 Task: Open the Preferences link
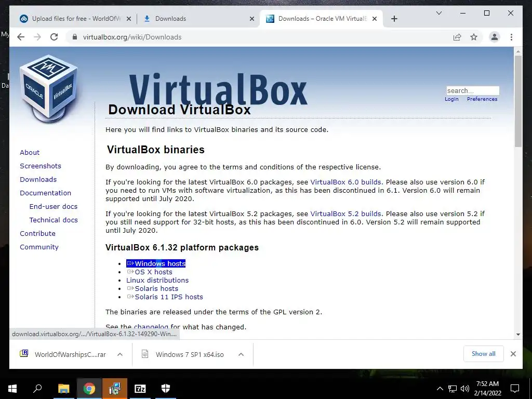(x=482, y=99)
